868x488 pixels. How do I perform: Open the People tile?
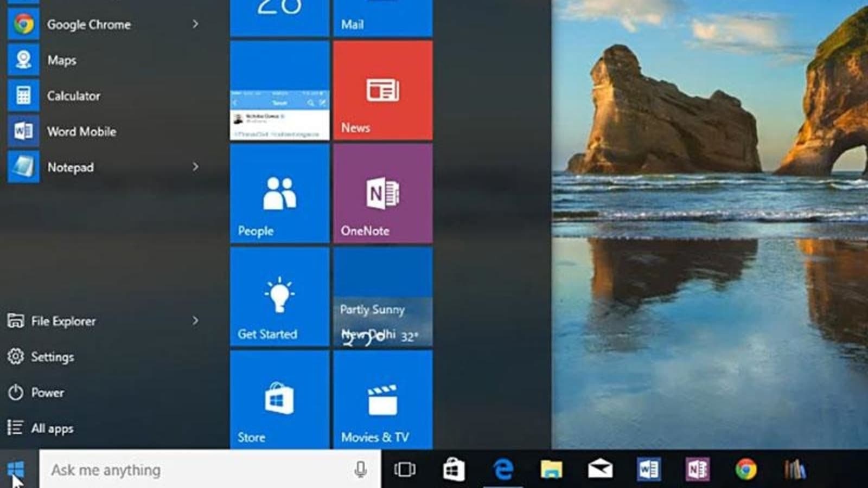[279, 194]
